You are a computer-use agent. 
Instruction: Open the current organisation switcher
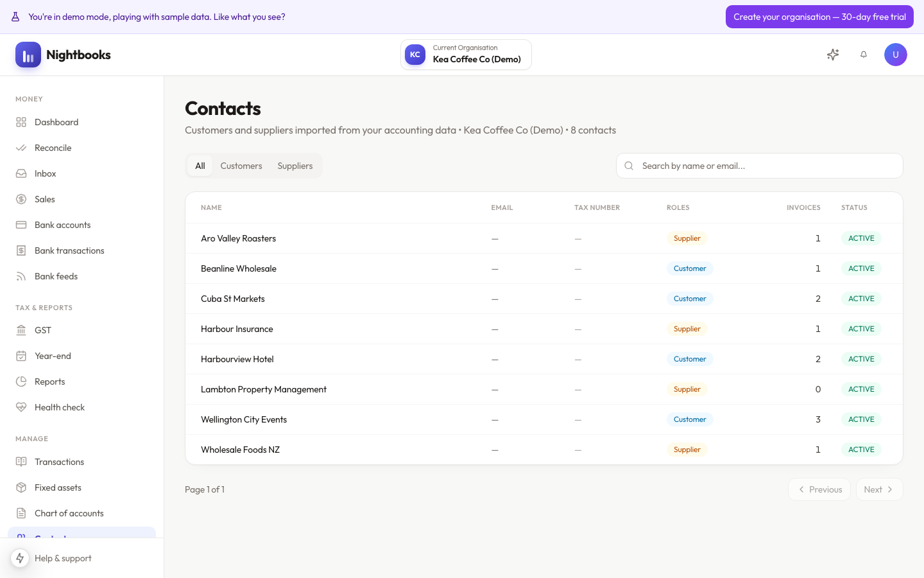pos(466,55)
